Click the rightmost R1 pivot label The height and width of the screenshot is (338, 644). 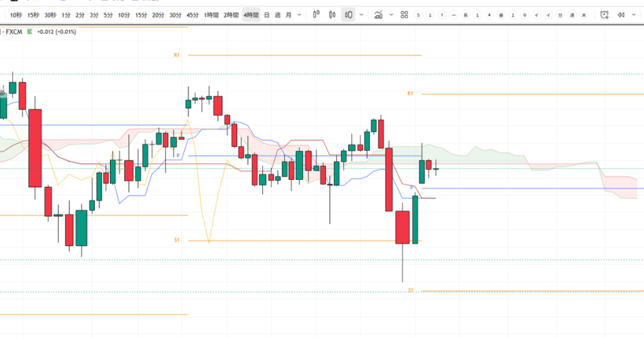[x=410, y=94]
